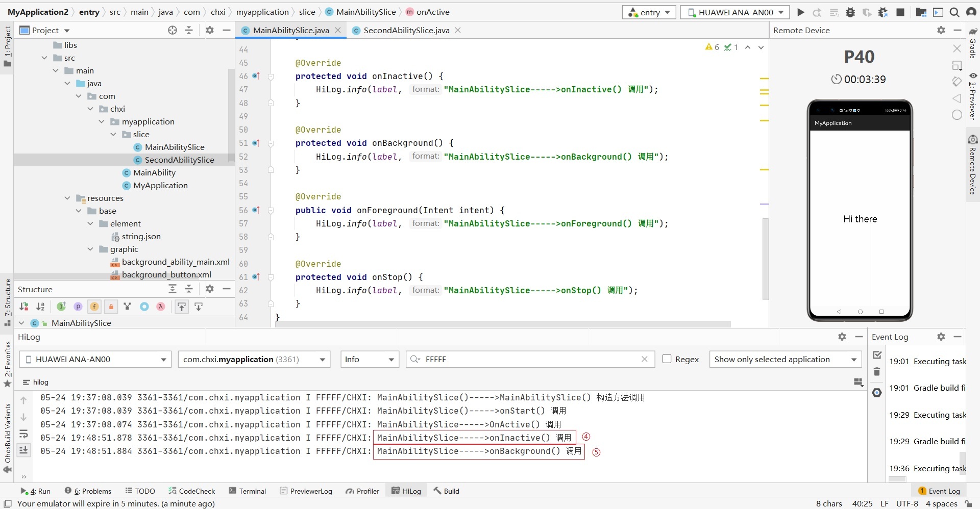The width and height of the screenshot is (980, 509).
Task: Rotate the remote device screen icon
Action: coord(957,82)
